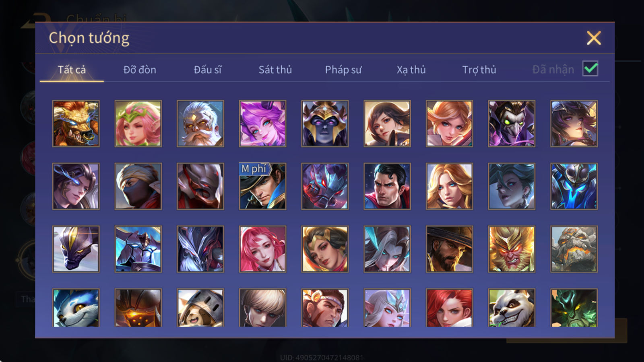
Task: Filter heroes by Xạ thủ
Action: [x=411, y=70]
